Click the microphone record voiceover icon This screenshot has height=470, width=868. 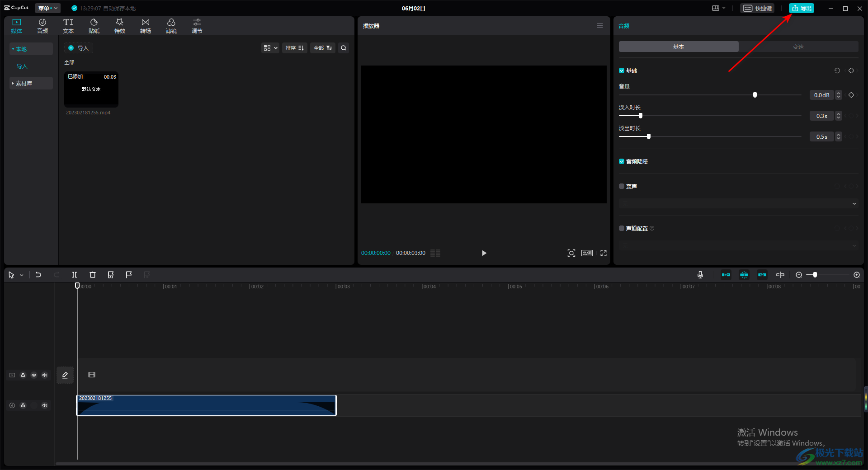pyautogui.click(x=700, y=275)
